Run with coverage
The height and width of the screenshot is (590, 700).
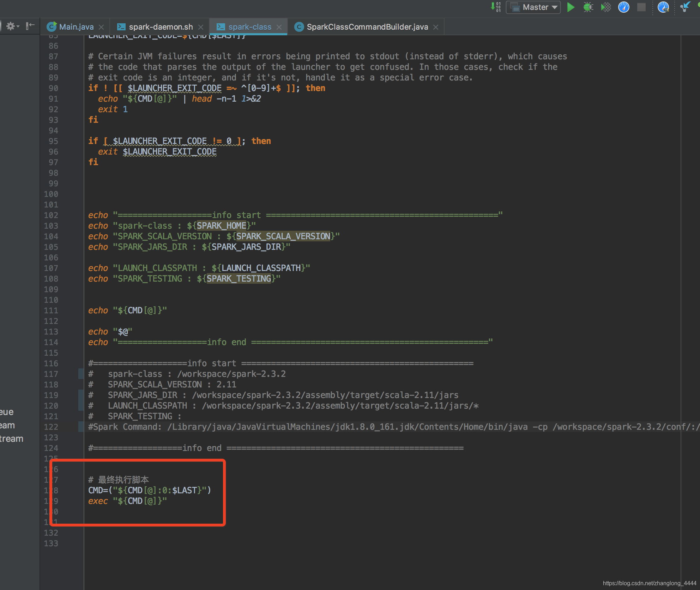pyautogui.click(x=606, y=7)
